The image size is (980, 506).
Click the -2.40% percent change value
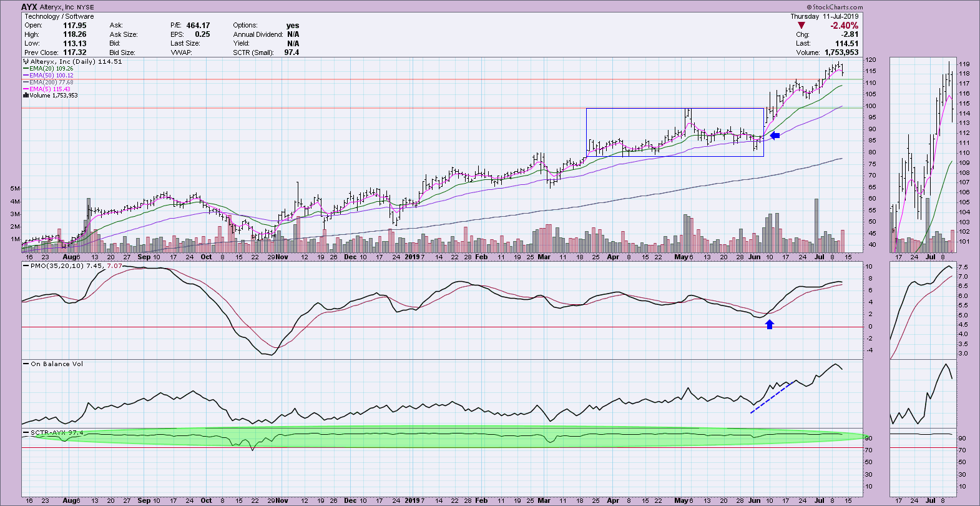click(x=844, y=26)
